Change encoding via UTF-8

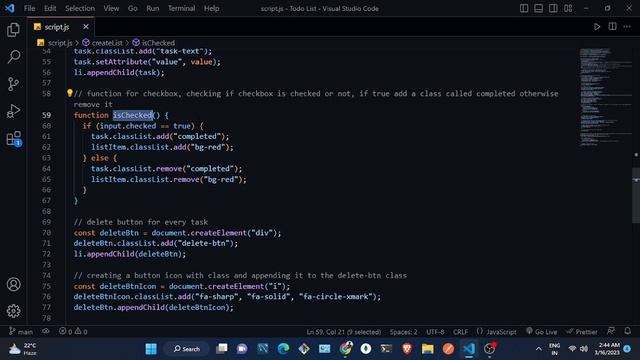435,332
